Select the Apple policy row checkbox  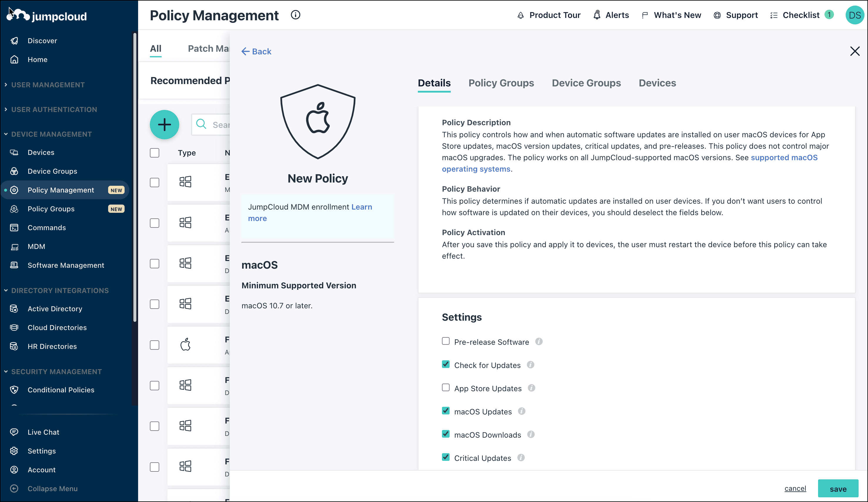[x=155, y=345]
